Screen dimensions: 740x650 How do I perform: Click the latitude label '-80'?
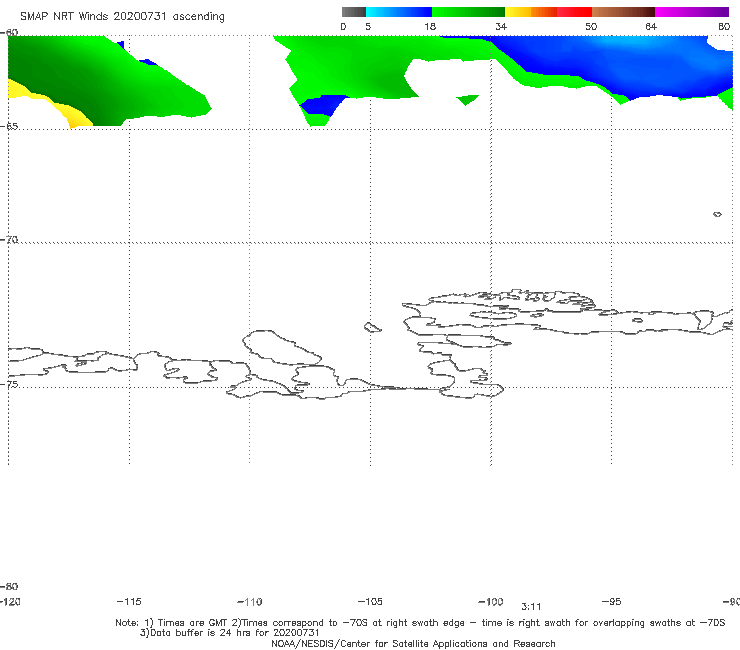pyautogui.click(x=9, y=586)
